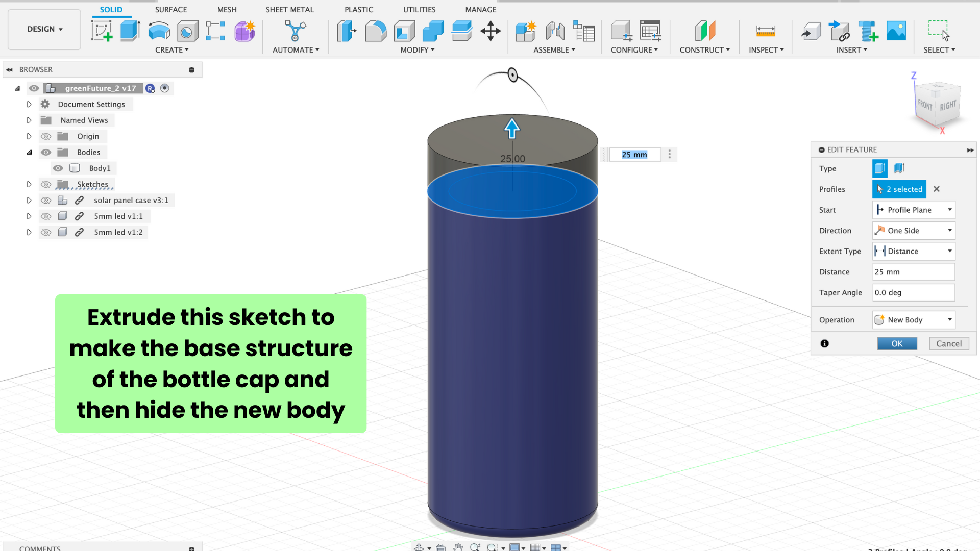Screen dimensions: 980x551
Task: Show 5mm led v1:1 component
Action: point(46,216)
